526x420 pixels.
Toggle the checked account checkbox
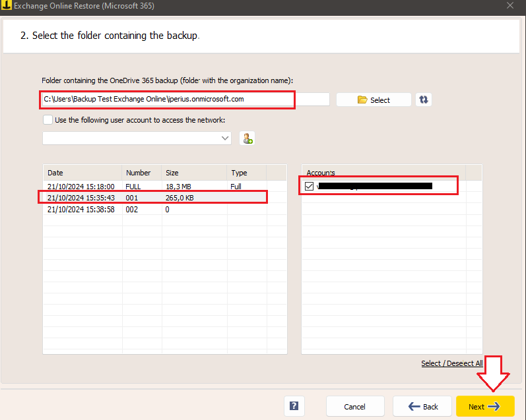[309, 186]
